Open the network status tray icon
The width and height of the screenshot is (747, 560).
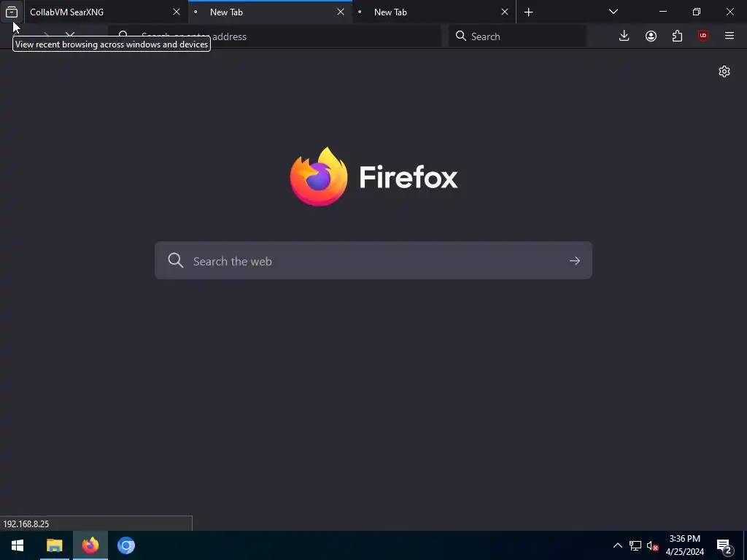[x=635, y=545]
